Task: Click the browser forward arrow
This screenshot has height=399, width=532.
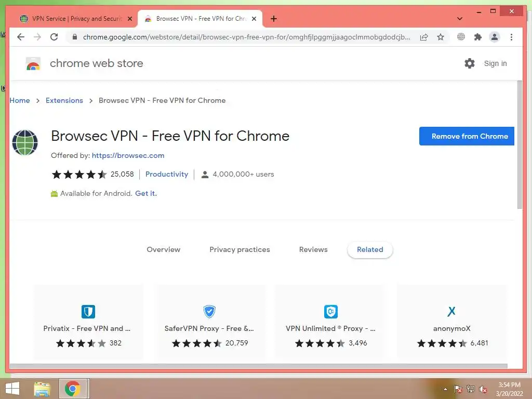Action: pos(37,37)
